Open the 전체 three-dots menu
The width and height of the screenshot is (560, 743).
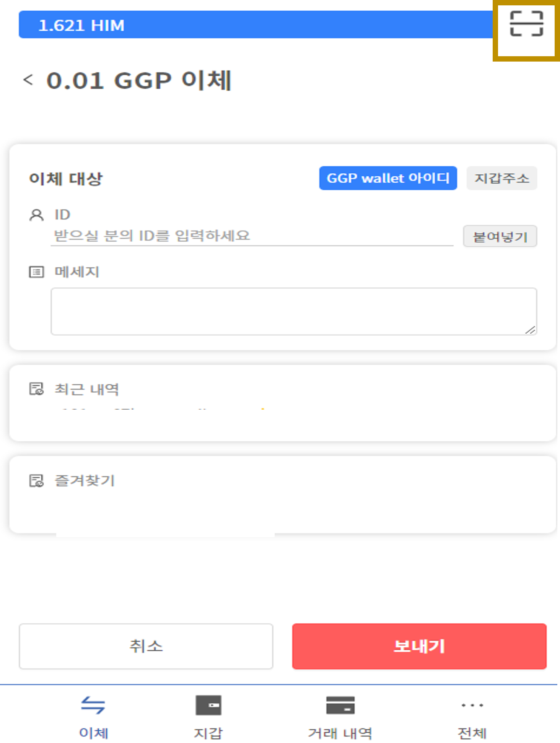[x=472, y=705]
